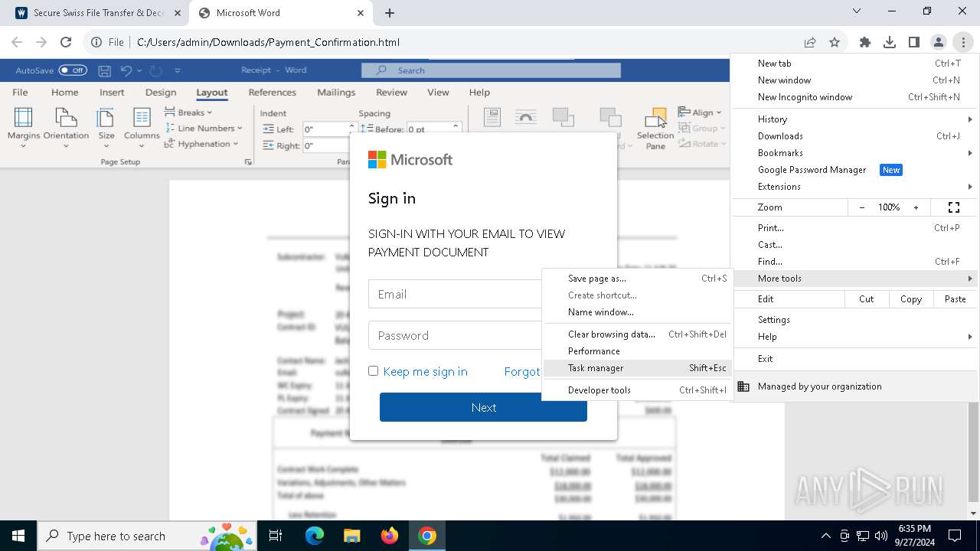Click the Undo icon in Word title bar
The image size is (980, 551).
pos(126,70)
